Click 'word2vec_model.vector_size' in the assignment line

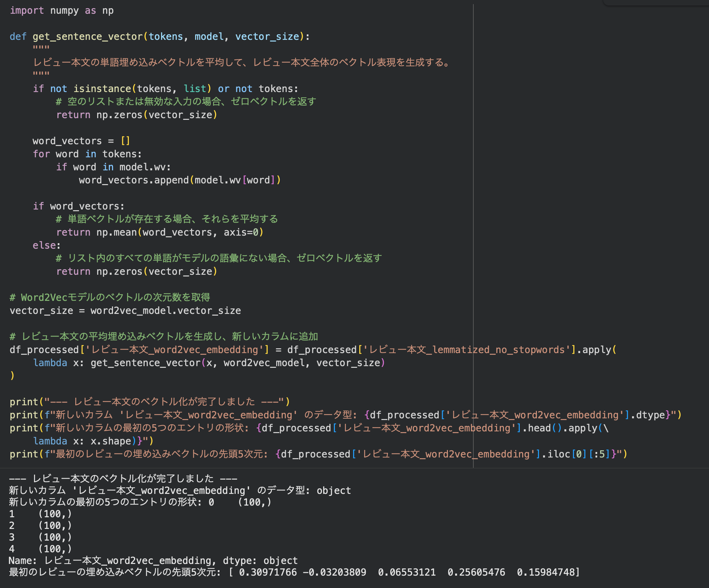pyautogui.click(x=166, y=311)
